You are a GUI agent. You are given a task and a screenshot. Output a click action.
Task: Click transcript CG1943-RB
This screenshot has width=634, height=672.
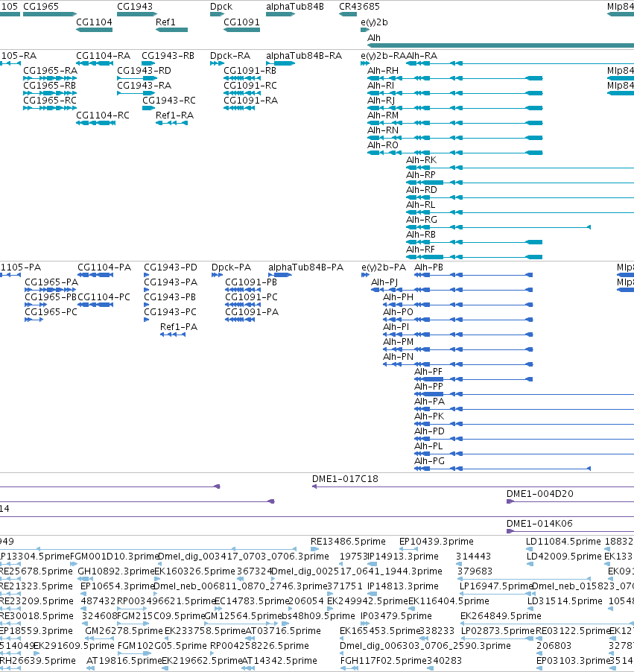148,63
